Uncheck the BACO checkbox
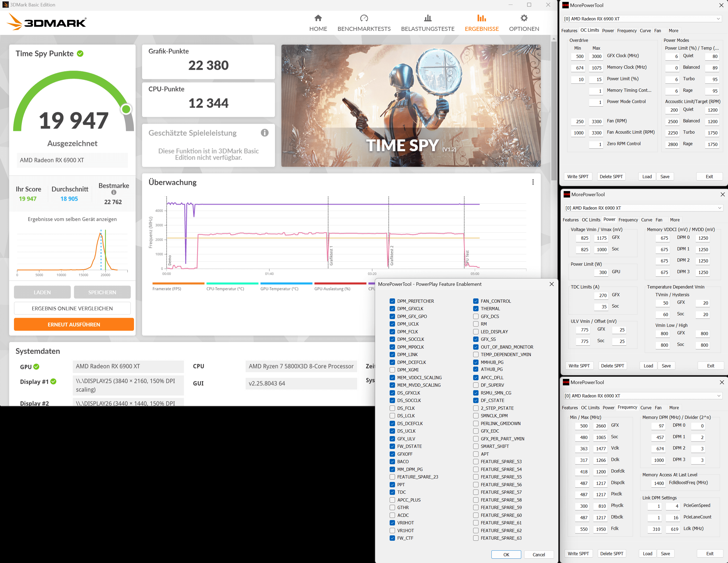This screenshot has width=728, height=563. click(392, 462)
